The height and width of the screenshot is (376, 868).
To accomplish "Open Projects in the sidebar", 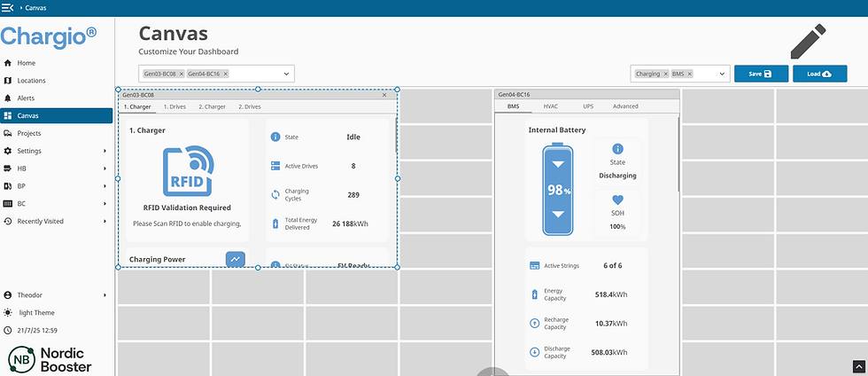I will (57, 133).
